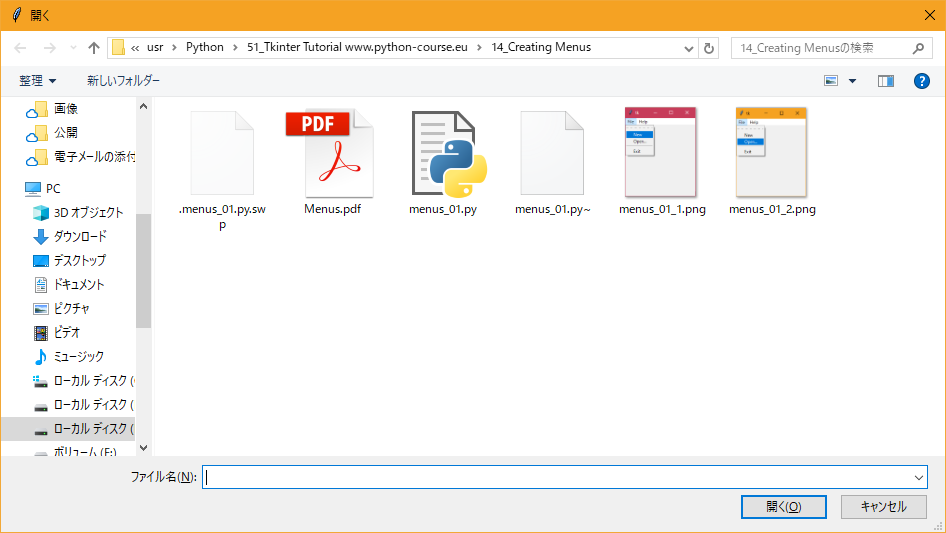Click the キャンセル button

(x=883, y=507)
